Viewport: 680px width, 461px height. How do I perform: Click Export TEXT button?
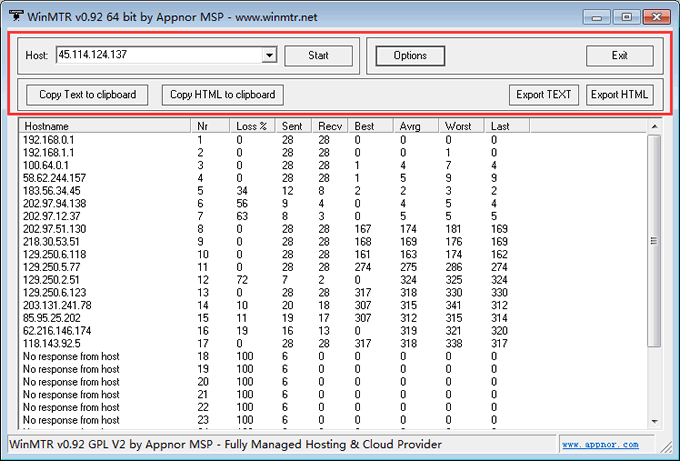tap(544, 95)
